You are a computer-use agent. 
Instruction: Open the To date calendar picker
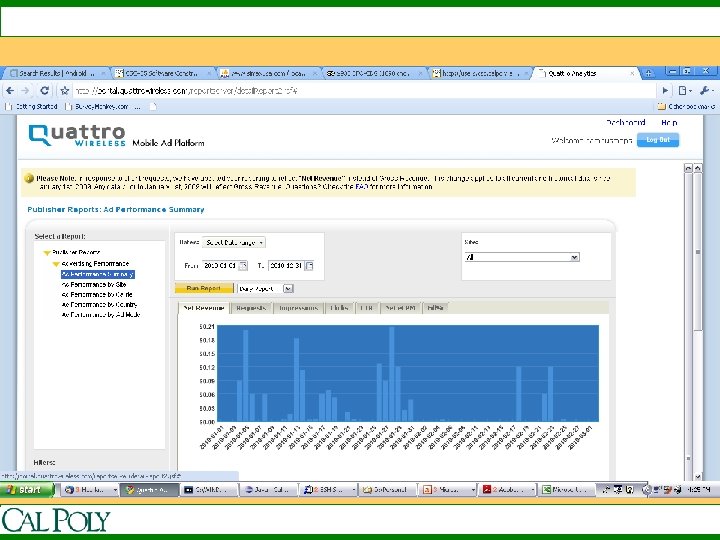click(x=309, y=265)
